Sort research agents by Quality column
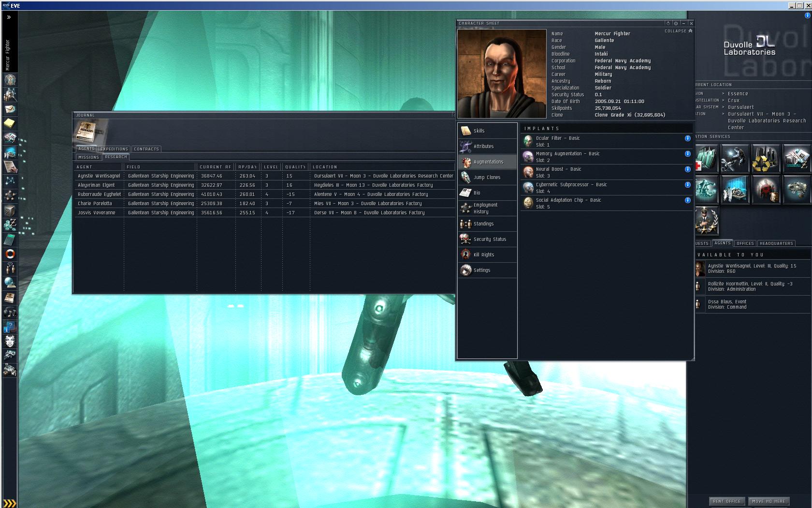 click(x=296, y=167)
